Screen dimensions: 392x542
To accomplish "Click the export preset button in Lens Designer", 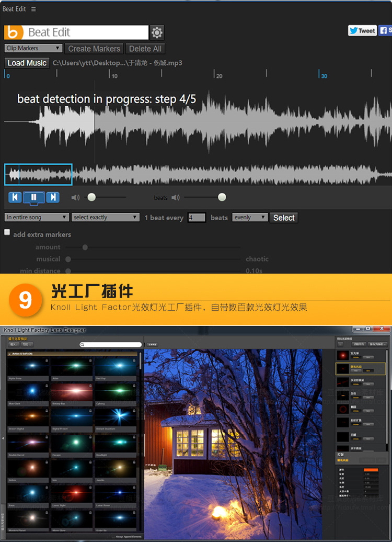I will click(27, 345).
